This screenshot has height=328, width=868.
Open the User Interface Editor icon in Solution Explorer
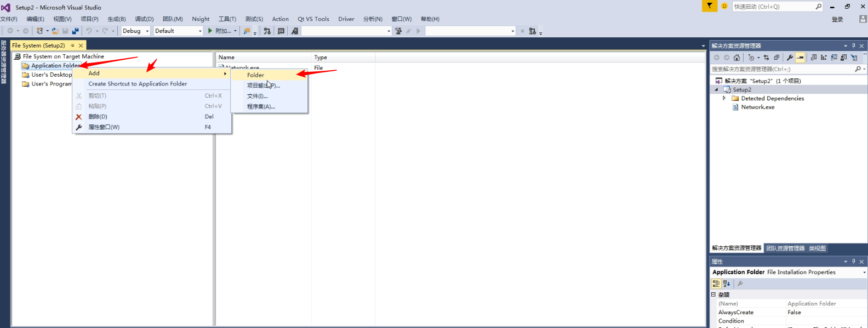point(843,58)
